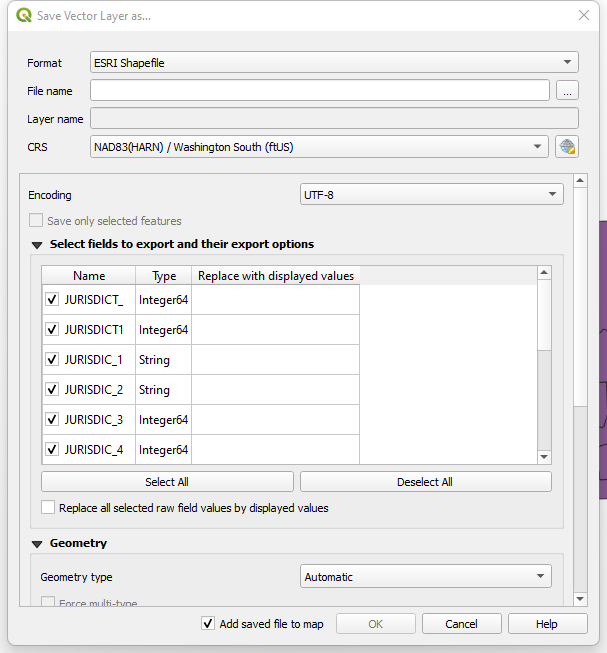Click the Cancel button

[461, 624]
